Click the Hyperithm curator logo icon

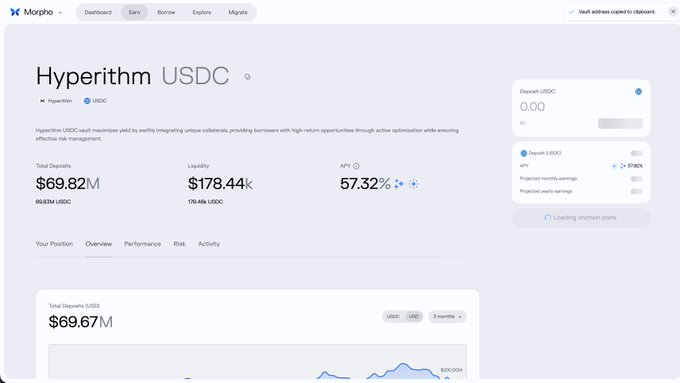click(42, 101)
